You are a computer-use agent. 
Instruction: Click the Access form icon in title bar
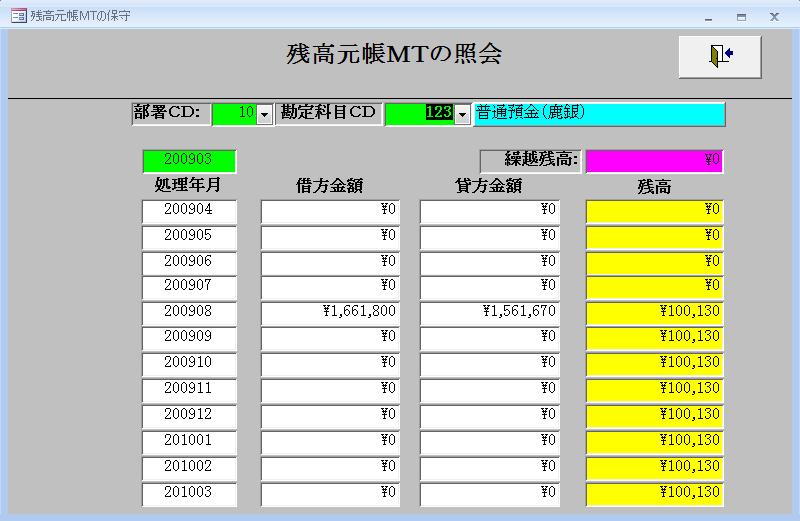coord(17,16)
